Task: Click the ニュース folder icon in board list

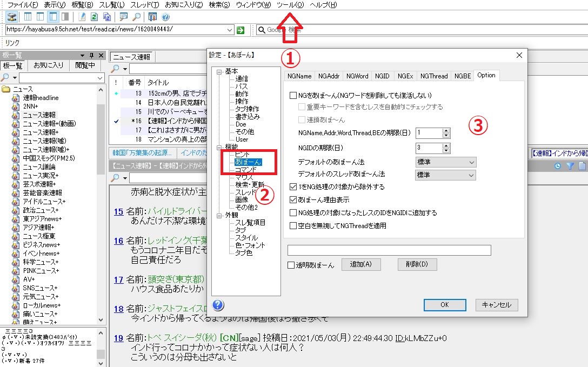Action: [x=6, y=89]
